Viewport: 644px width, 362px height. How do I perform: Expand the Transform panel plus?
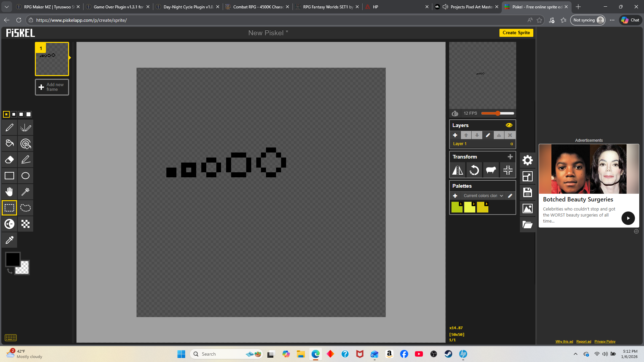510,157
